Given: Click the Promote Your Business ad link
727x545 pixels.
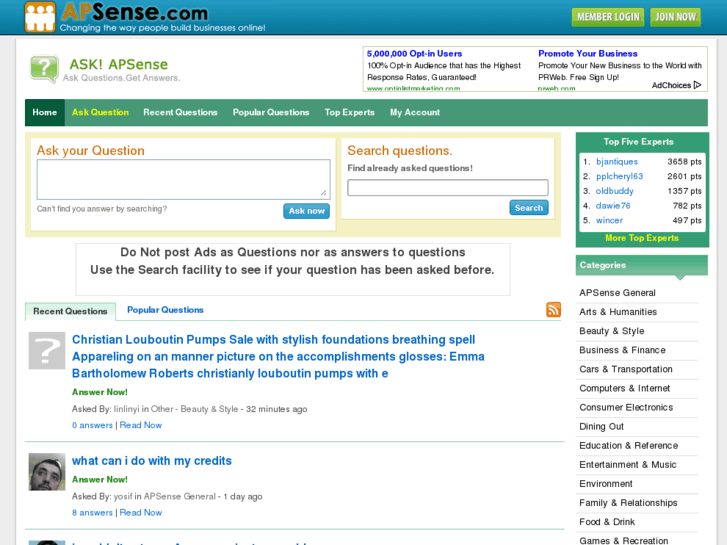Looking at the screenshot, I should (x=587, y=53).
